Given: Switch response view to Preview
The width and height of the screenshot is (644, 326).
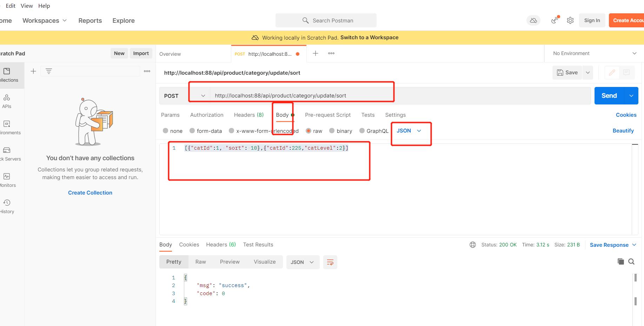Looking at the screenshot, I should 230,262.
